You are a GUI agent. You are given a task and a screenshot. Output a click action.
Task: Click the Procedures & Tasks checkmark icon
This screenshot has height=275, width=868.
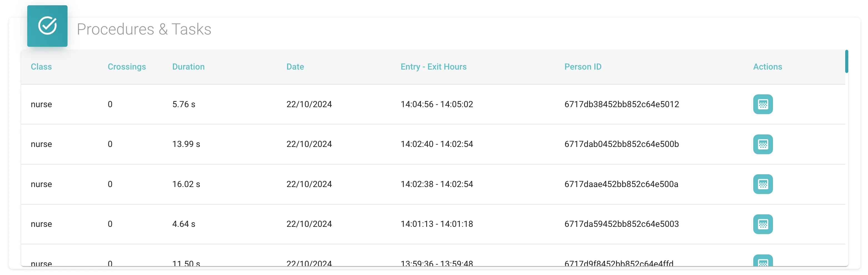pyautogui.click(x=47, y=26)
